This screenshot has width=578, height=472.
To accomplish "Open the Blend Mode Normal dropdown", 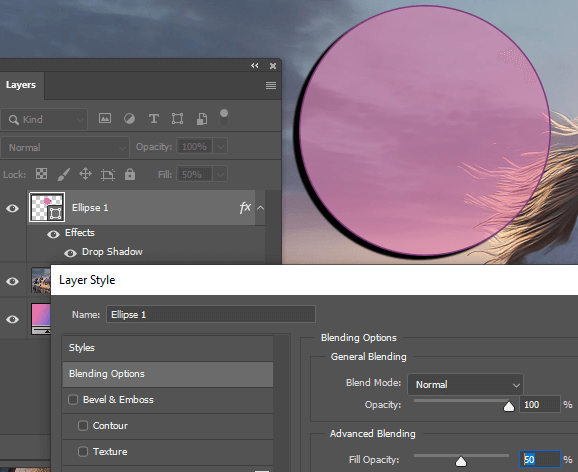I will point(465,385).
